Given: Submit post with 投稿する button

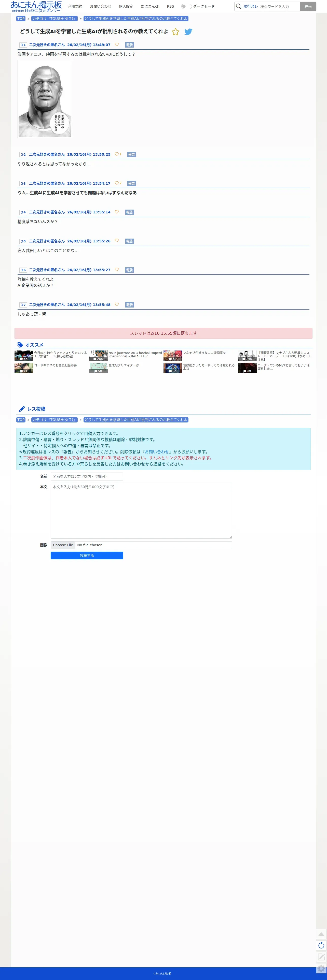Looking at the screenshot, I should click(87, 556).
